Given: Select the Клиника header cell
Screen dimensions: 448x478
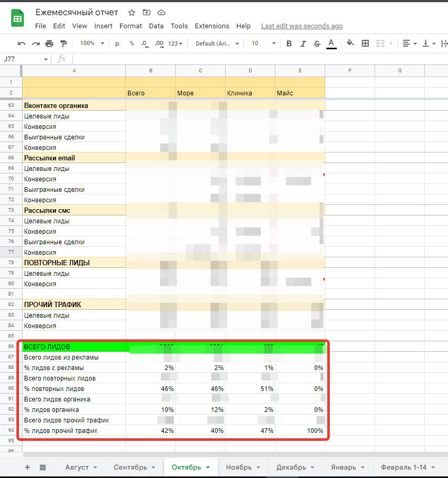Looking at the screenshot, I should click(250, 93).
